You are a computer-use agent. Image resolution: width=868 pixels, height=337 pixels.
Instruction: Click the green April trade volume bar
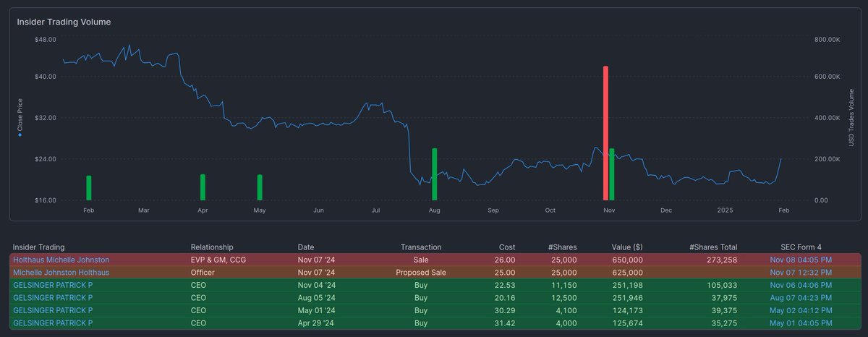203,187
